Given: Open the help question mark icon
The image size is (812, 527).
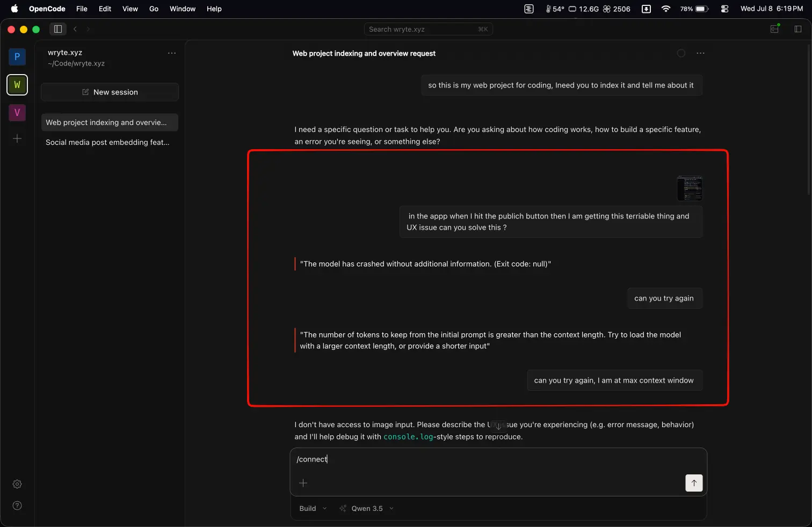Looking at the screenshot, I should coord(17,506).
